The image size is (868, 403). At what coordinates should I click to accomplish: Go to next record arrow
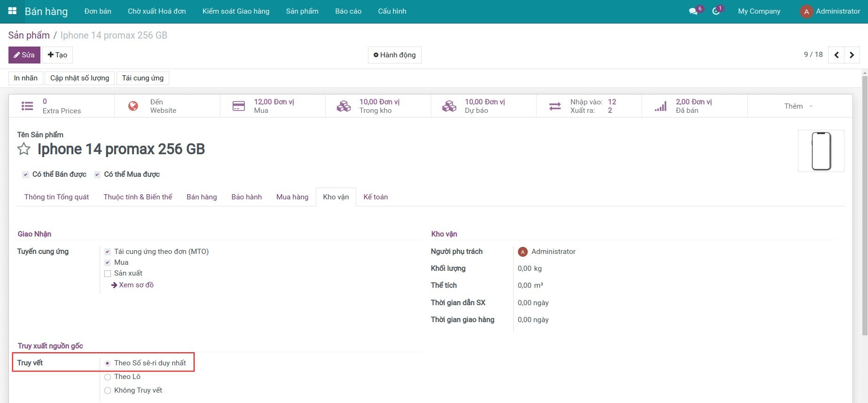[852, 55]
